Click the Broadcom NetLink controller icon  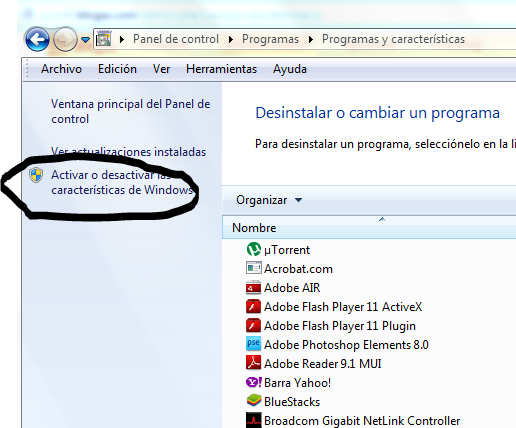click(253, 420)
